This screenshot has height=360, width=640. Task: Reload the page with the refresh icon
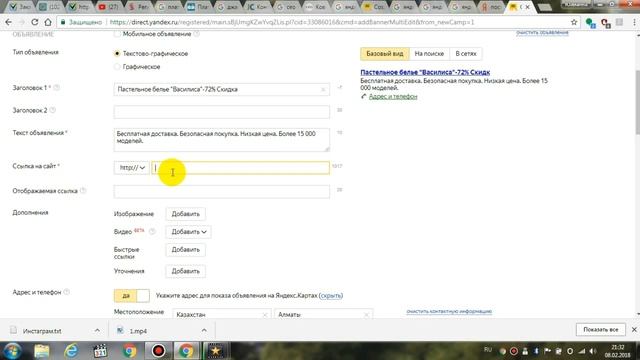(x=35, y=22)
